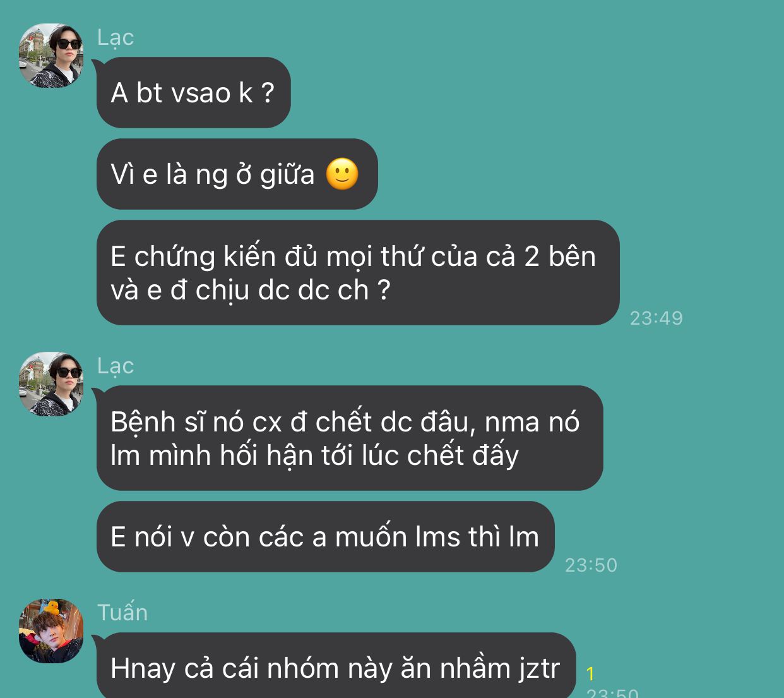Click sender name Lạc above 'Bệnh sĩ' message
Image resolution: width=784 pixels, height=698 pixels.
pos(116,366)
